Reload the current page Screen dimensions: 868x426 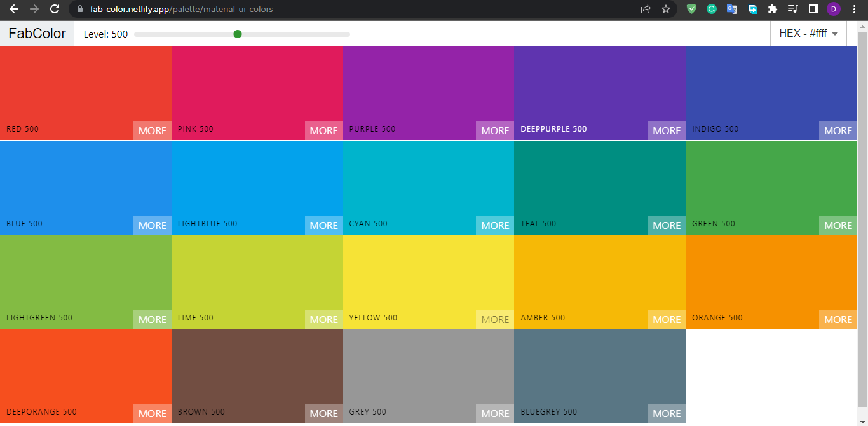click(x=55, y=9)
